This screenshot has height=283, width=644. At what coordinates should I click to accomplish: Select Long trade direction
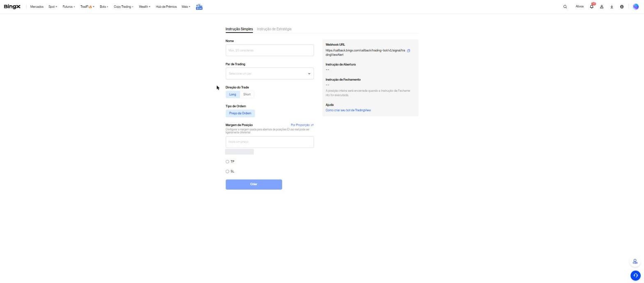[x=232, y=95]
